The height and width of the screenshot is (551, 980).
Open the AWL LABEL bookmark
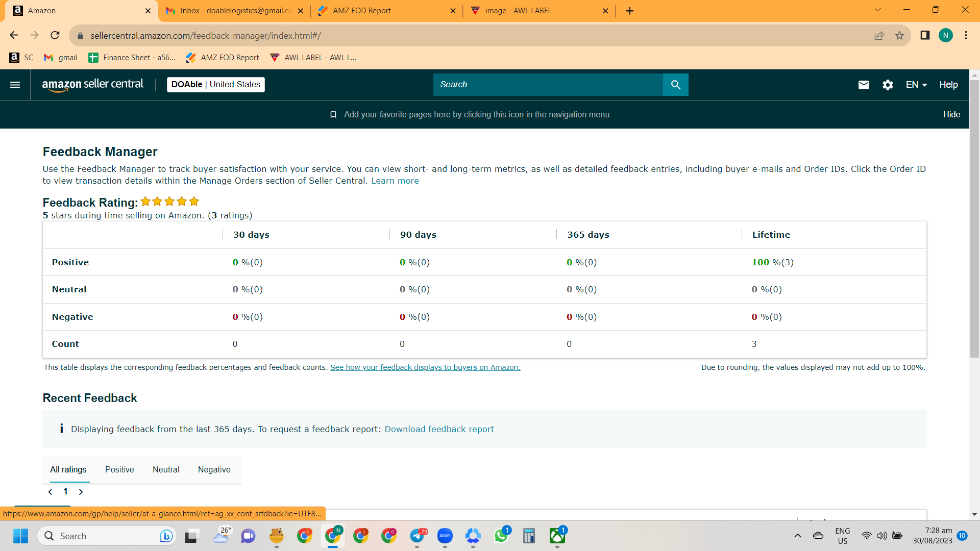coord(313,58)
